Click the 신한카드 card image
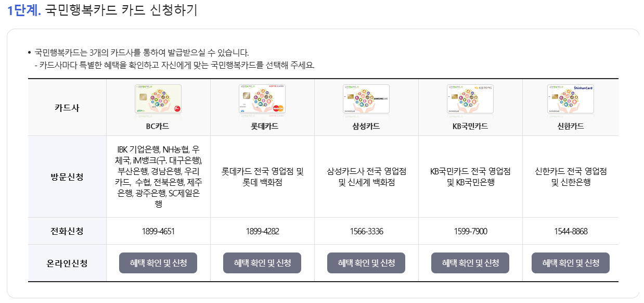The image size is (644, 303). tap(571, 99)
